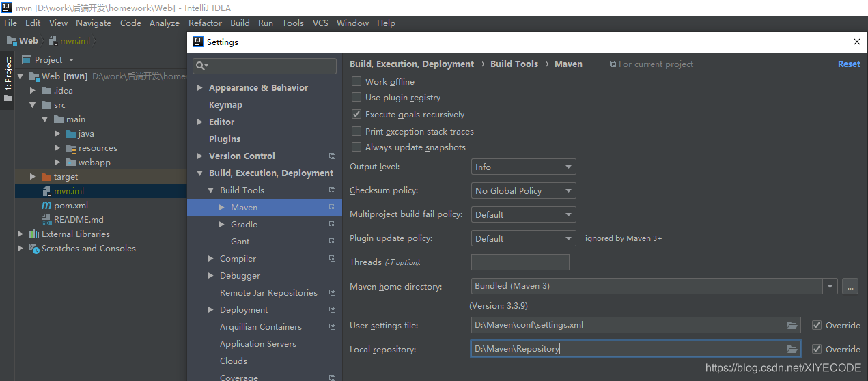
Task: Select Gant in the settings tree
Action: click(240, 242)
